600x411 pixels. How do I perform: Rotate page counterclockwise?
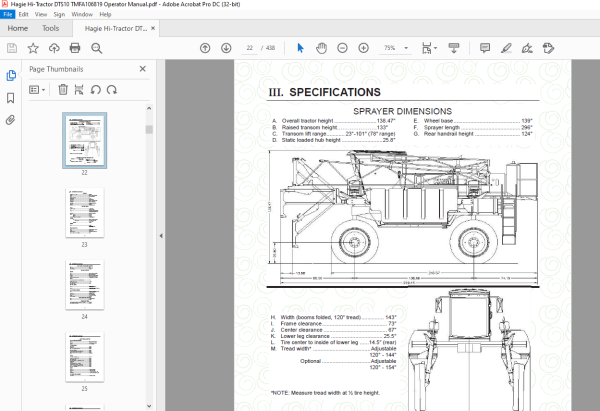(95, 90)
